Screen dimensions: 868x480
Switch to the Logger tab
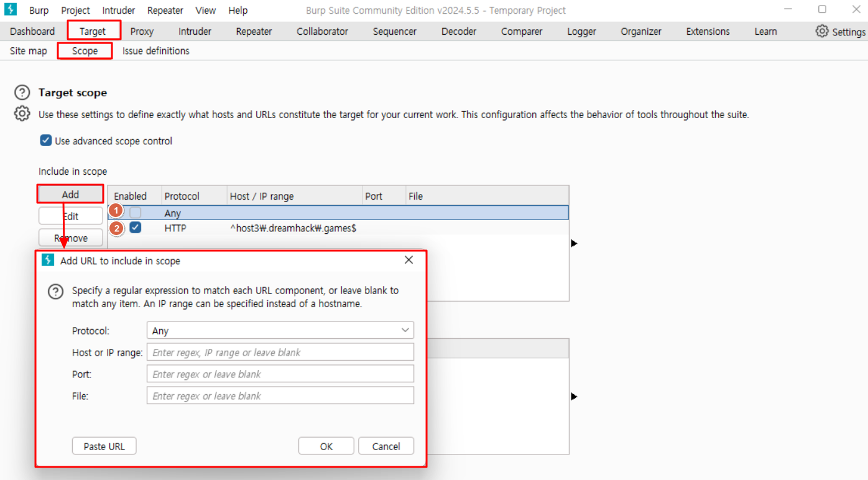click(581, 31)
